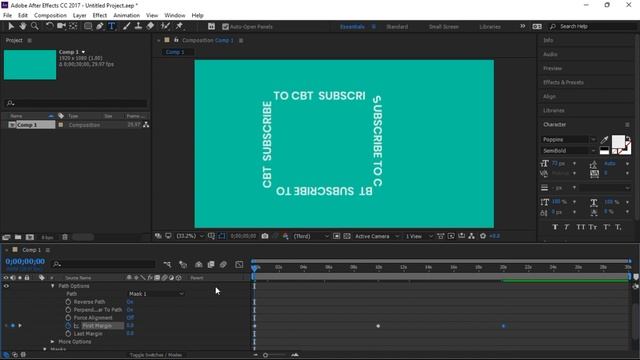Screen dimensions: 640x360
Task: Open the Layer menu
Action: [x=79, y=15]
